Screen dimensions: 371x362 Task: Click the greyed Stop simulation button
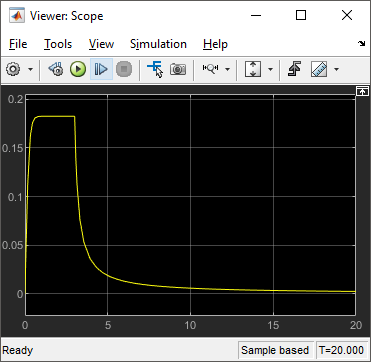pyautogui.click(x=124, y=69)
